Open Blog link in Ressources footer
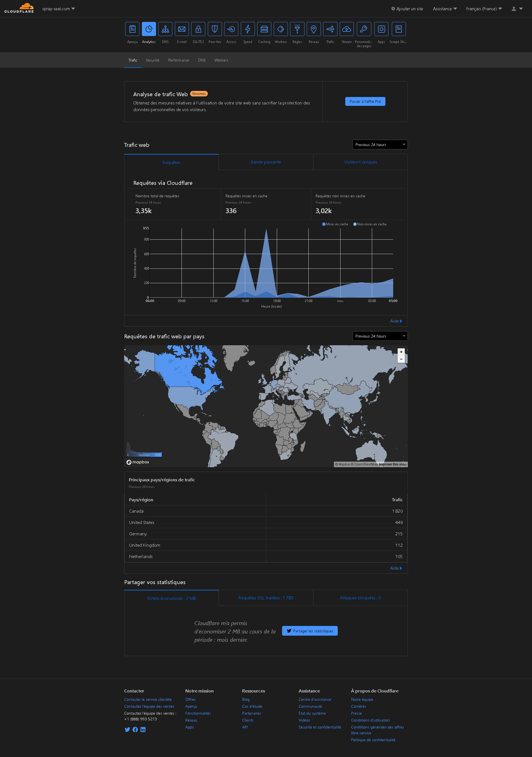Screen dimensions: 532x757 pos(246,699)
